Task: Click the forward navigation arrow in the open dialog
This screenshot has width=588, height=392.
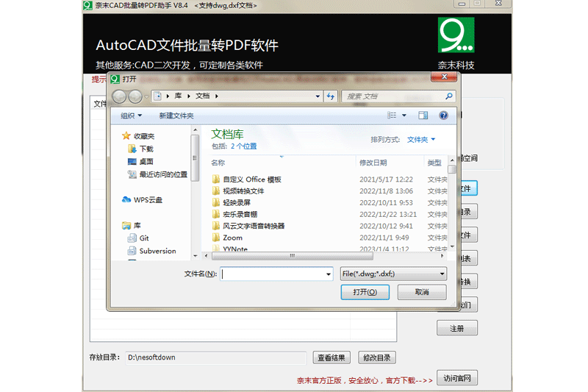Action: click(135, 96)
